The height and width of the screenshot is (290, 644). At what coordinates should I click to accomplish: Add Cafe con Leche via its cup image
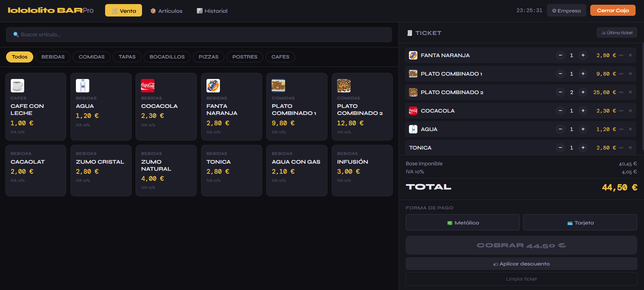(x=17, y=86)
